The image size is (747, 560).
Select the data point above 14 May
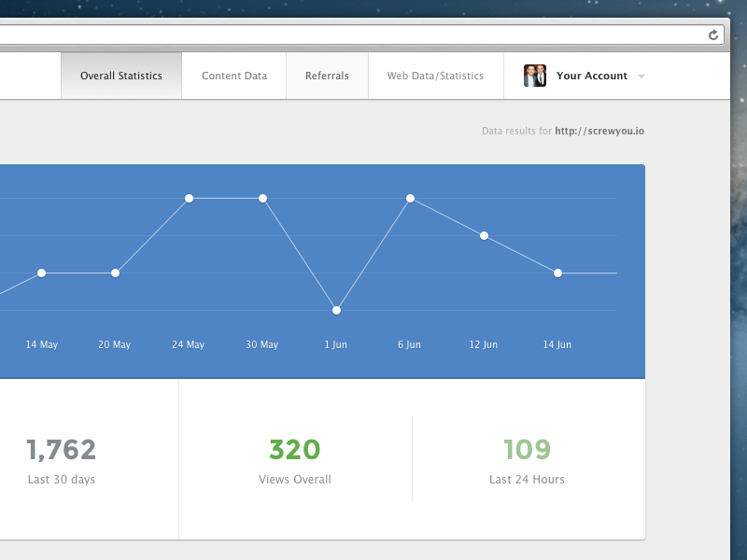point(41,273)
